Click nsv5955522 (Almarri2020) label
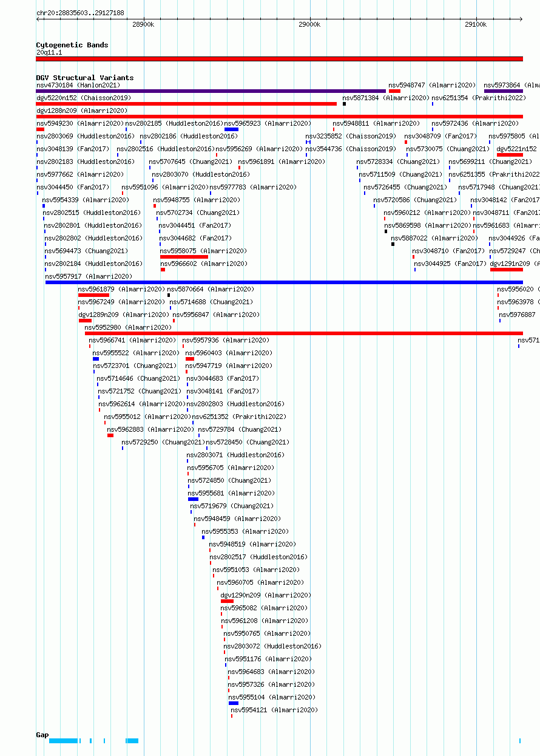This screenshot has width=540, height=756. tap(136, 353)
